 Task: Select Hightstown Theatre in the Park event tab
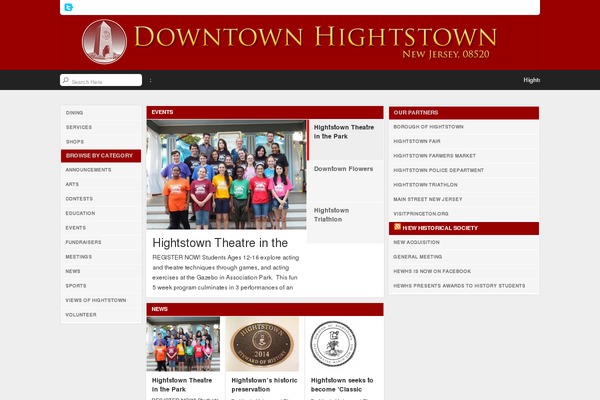(x=345, y=140)
